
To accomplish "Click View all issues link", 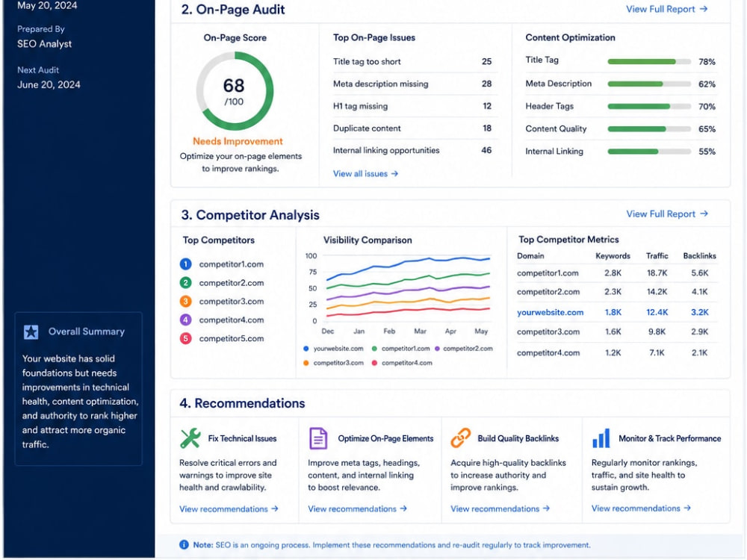I will pyautogui.click(x=365, y=174).
